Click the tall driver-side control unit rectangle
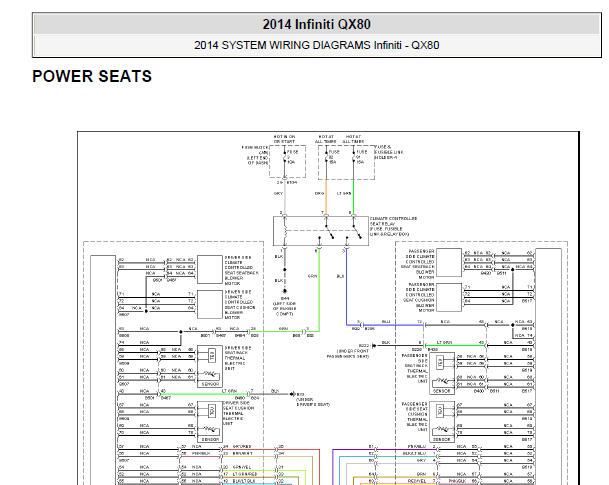Screen dimensions: 609x485 coord(103,370)
